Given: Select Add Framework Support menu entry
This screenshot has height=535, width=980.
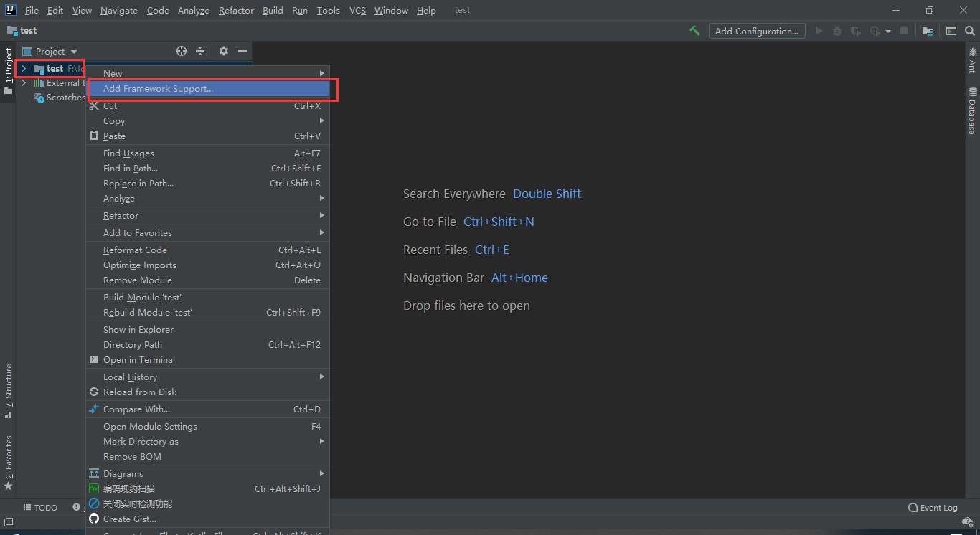Looking at the screenshot, I should click(x=207, y=89).
